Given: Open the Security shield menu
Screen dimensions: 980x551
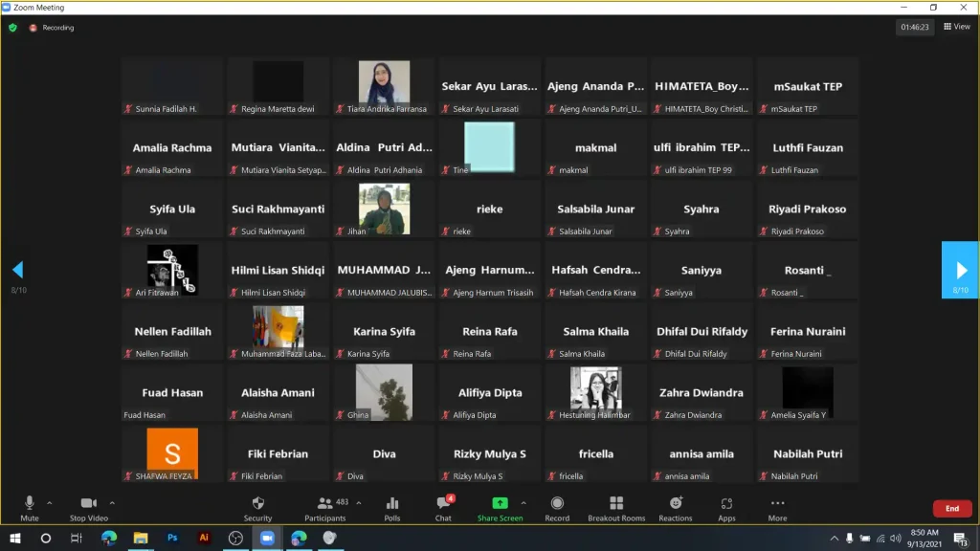Looking at the screenshot, I should pos(257,509).
